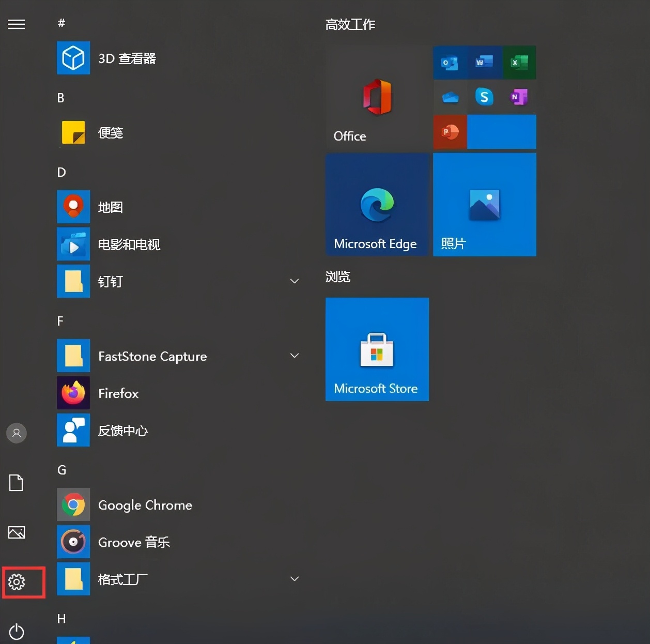Image resolution: width=650 pixels, height=644 pixels.
Task: Open the Office app tile
Action: 377,98
